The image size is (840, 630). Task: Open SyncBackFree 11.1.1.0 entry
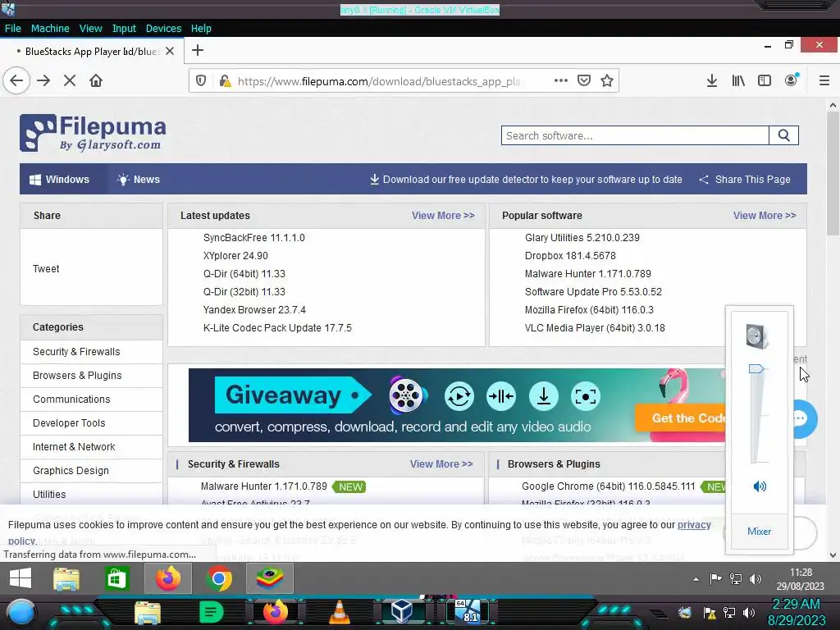254,238
